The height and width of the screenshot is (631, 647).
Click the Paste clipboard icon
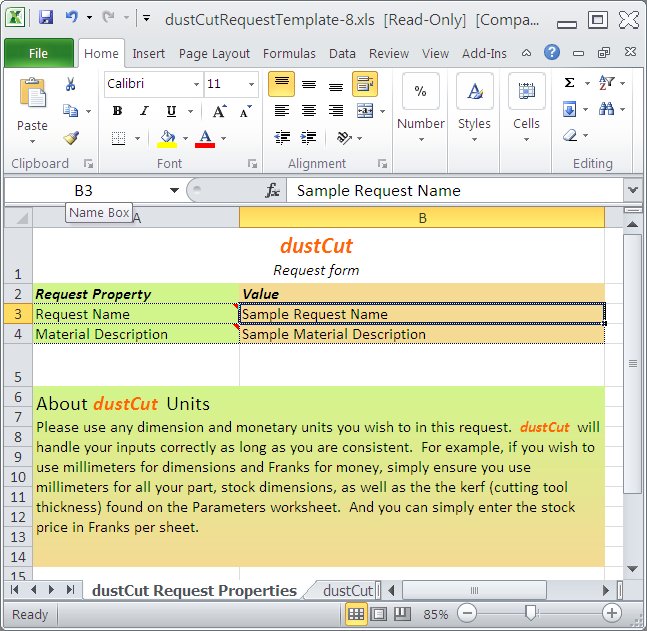click(32, 93)
